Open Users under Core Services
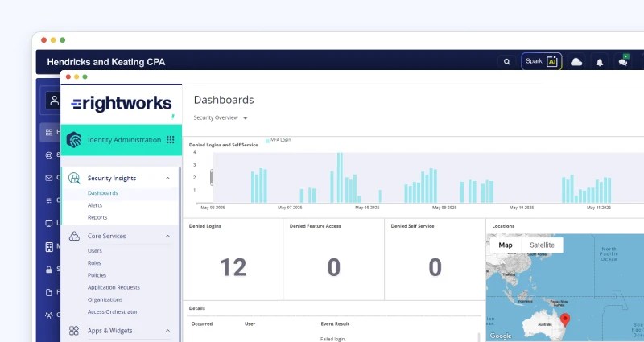Image resolution: width=644 pixels, height=342 pixels. pos(94,250)
